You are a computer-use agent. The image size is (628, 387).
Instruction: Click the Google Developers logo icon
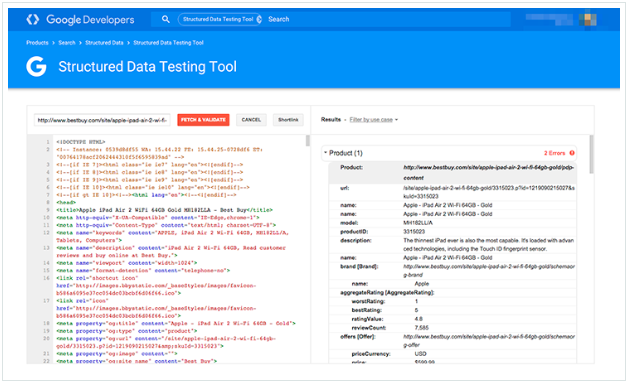tap(32, 19)
